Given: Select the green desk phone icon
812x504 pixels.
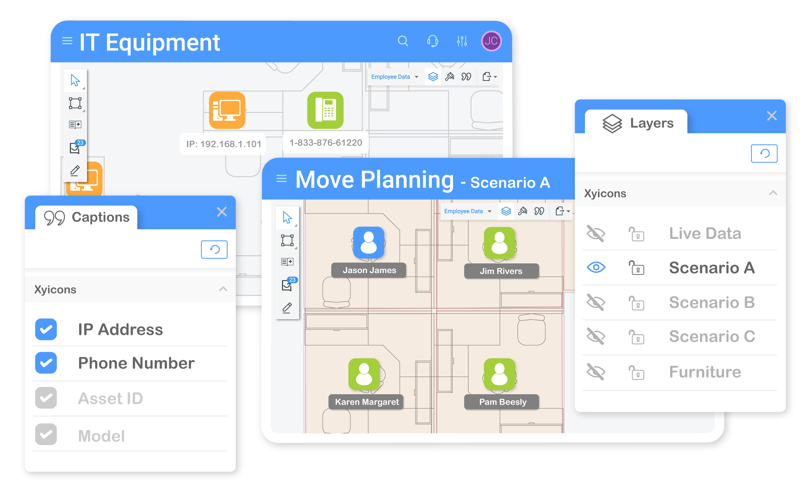Looking at the screenshot, I should 325,110.
